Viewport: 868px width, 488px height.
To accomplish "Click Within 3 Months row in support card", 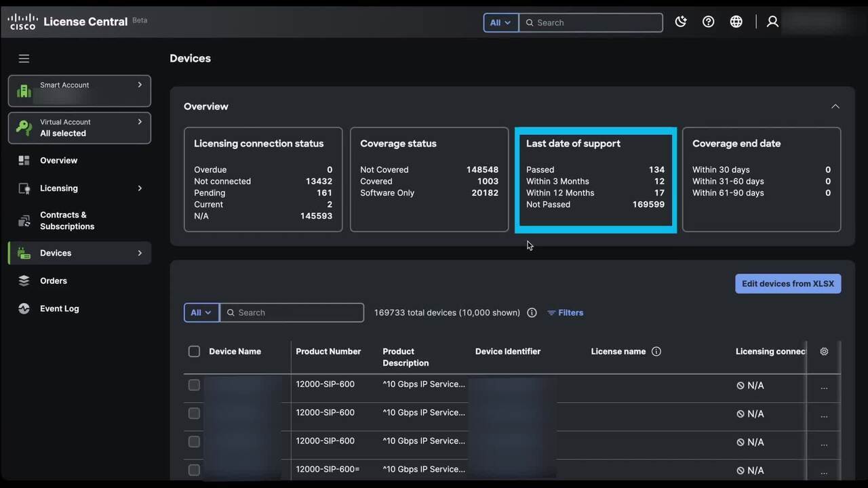I will click(595, 181).
